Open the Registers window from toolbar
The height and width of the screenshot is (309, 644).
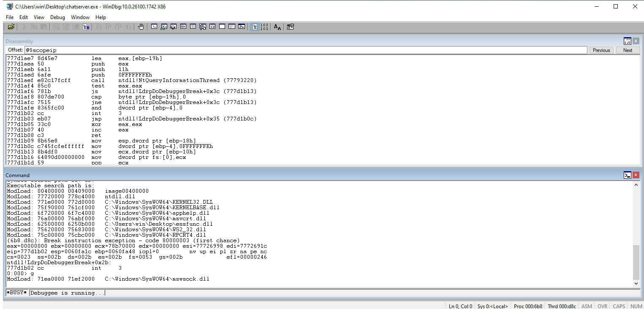[x=183, y=27]
